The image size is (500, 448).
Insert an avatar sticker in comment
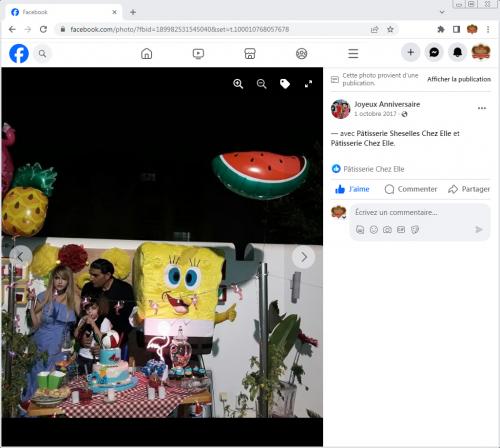tap(360, 230)
